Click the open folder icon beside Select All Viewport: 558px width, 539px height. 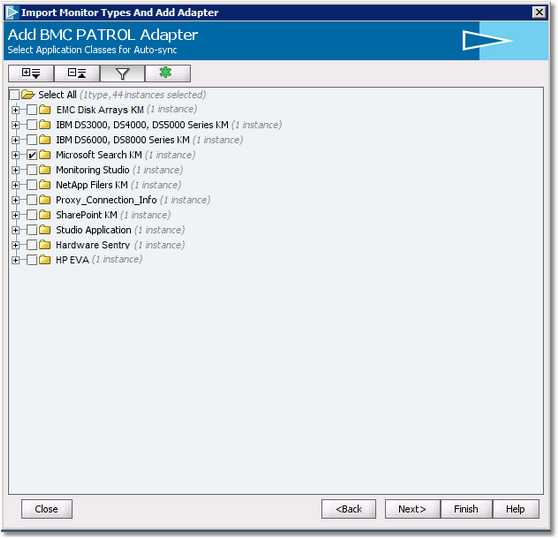pyautogui.click(x=27, y=95)
